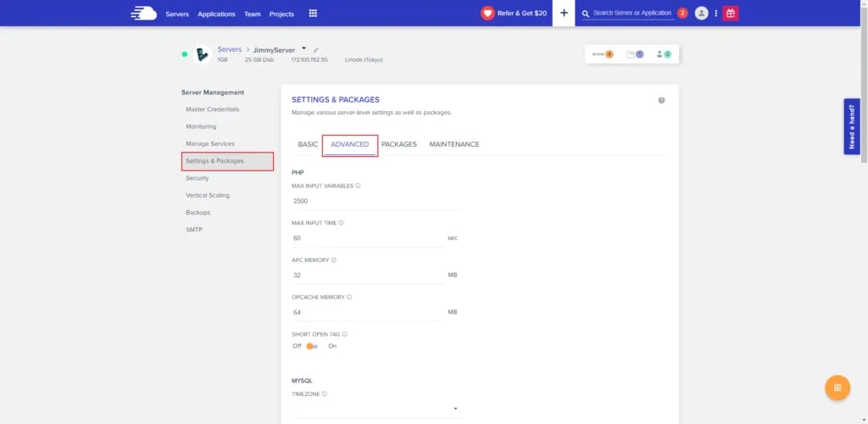The height and width of the screenshot is (424, 868).
Task: Click info icon next to Opcache Memory
Action: 349,298
